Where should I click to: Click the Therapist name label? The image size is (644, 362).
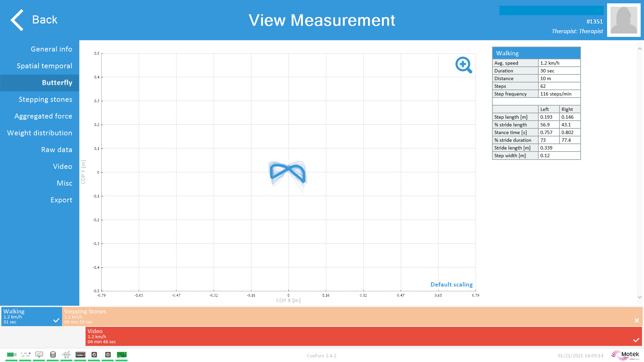(x=577, y=31)
